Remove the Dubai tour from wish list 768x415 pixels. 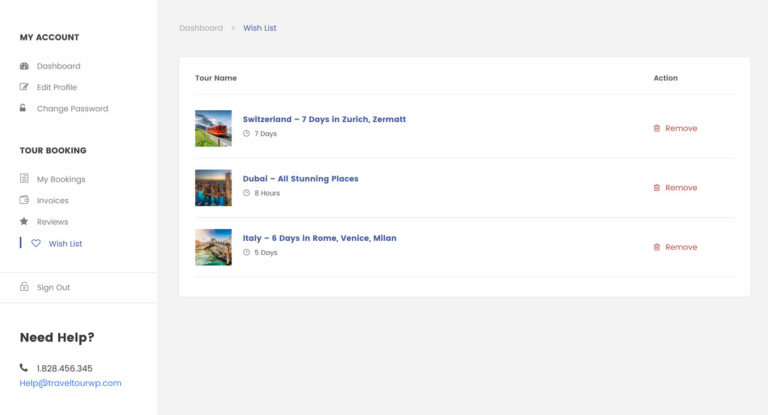tap(680, 188)
